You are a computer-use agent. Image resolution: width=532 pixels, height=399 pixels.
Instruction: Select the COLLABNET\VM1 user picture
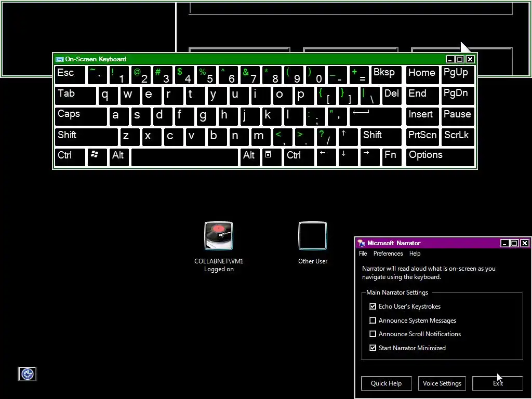tap(219, 236)
